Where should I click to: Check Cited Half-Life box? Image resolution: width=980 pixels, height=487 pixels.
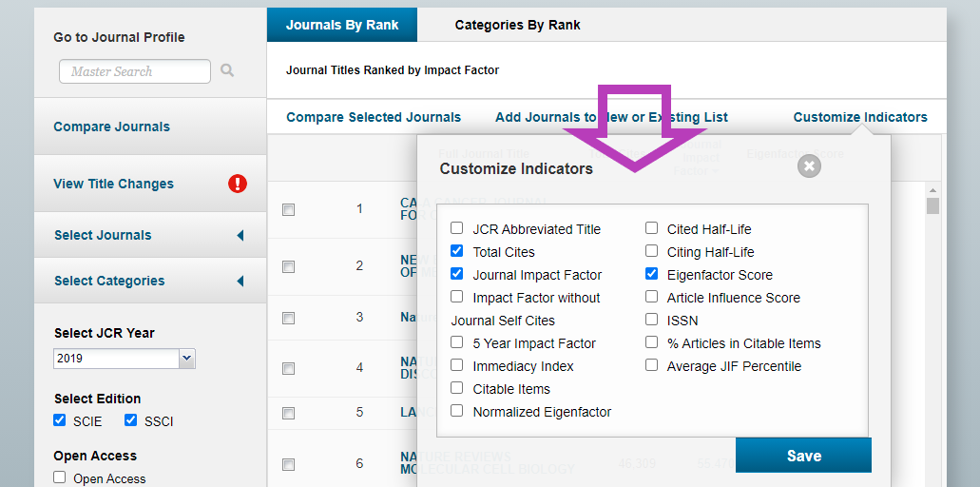652,228
